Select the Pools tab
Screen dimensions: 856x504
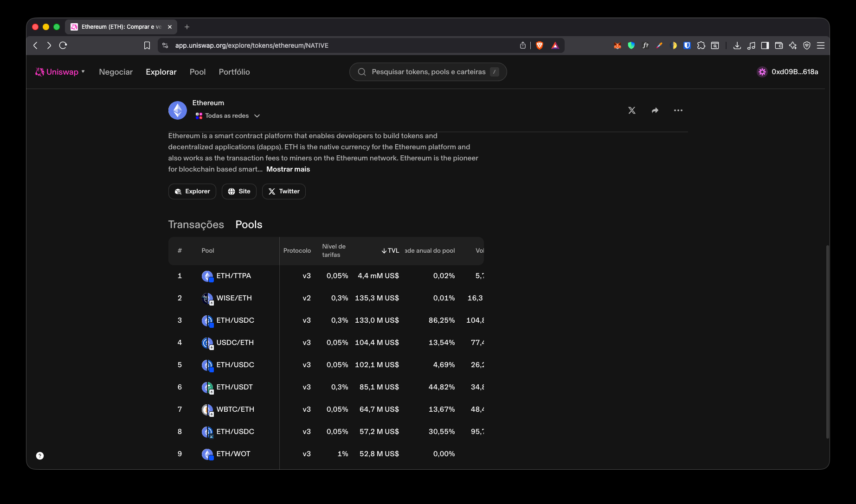click(x=249, y=224)
